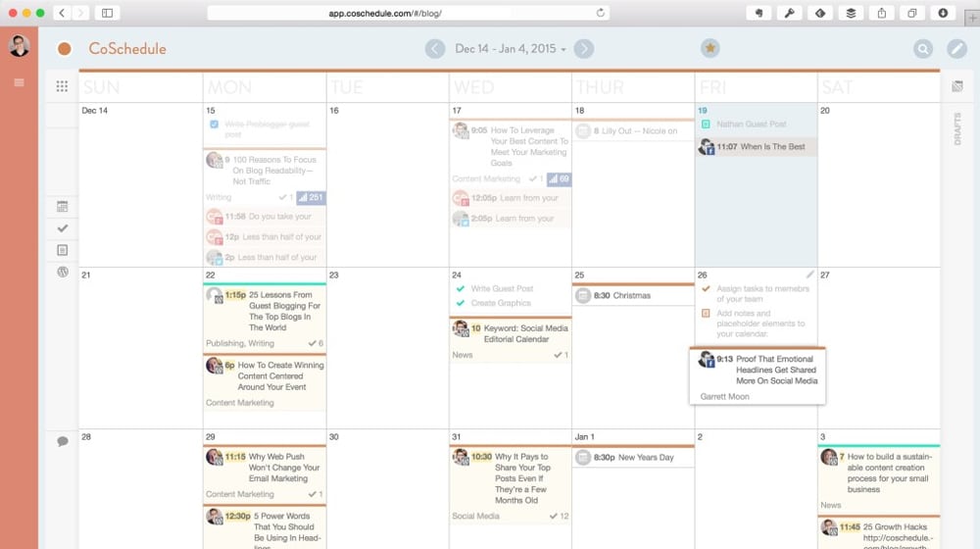This screenshot has height=549, width=980.
Task: Toggle Assign tasks to members checkmark
Action: pos(706,289)
